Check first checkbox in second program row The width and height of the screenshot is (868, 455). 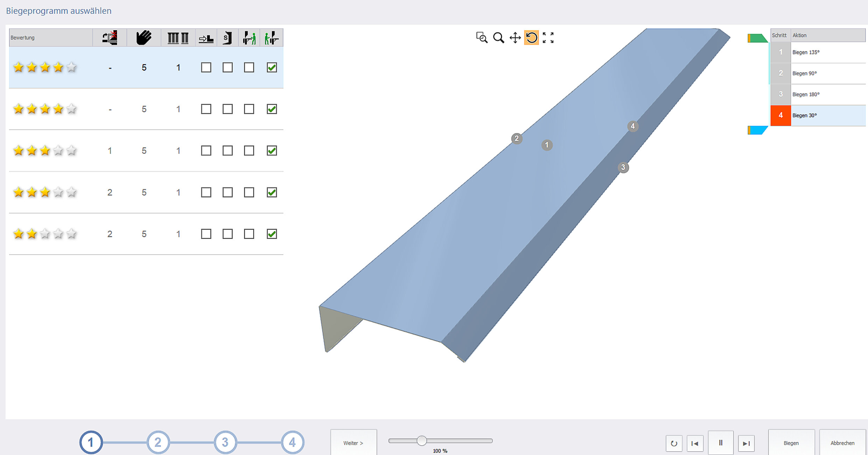pyautogui.click(x=206, y=109)
